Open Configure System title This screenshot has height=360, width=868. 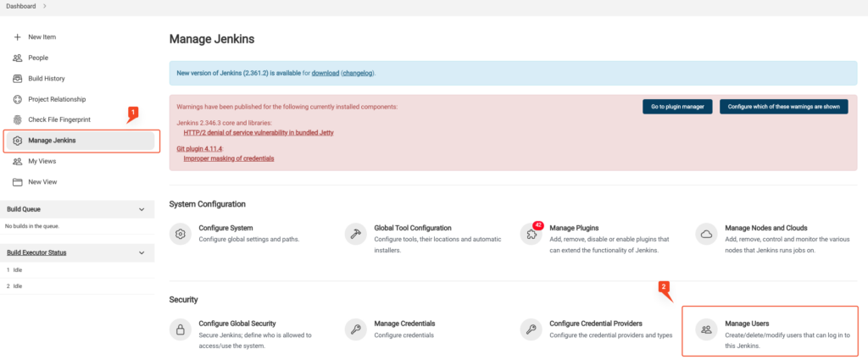click(225, 228)
